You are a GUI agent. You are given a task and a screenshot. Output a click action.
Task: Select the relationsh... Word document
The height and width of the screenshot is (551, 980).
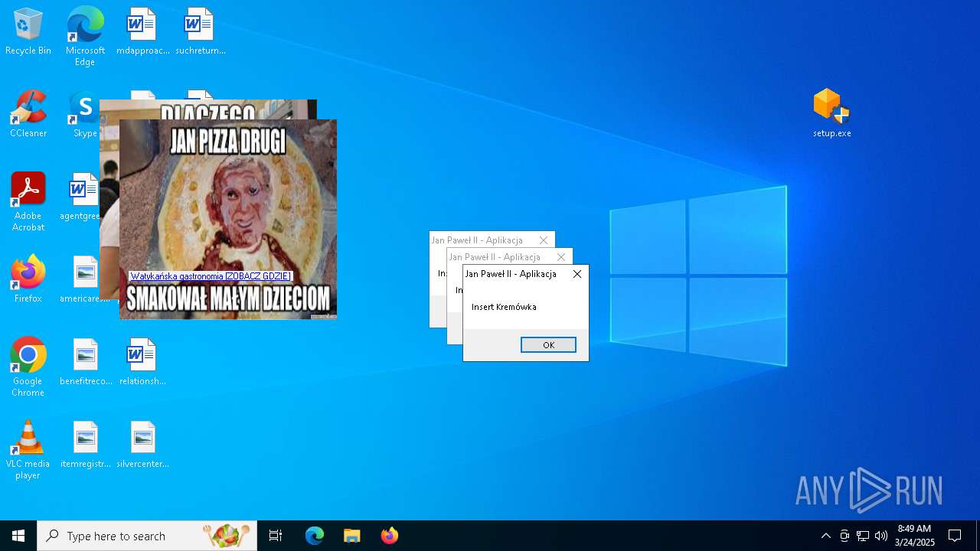coord(142,363)
